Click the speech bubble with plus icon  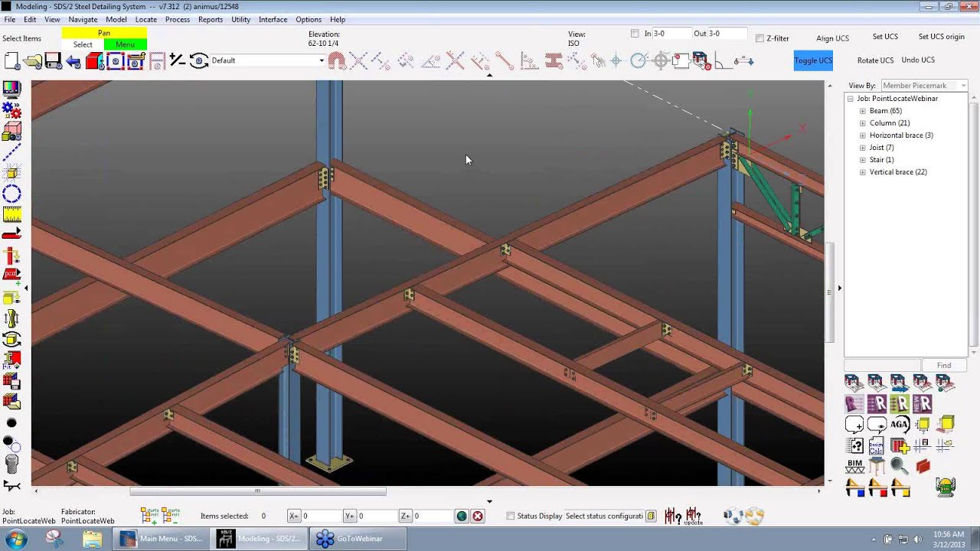[x=854, y=425]
